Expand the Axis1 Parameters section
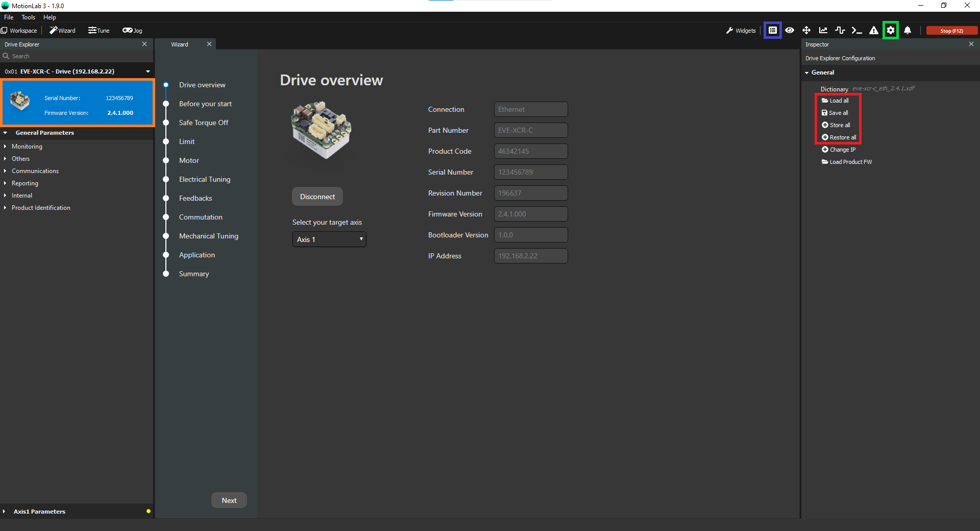The height and width of the screenshot is (531, 980). [4, 512]
